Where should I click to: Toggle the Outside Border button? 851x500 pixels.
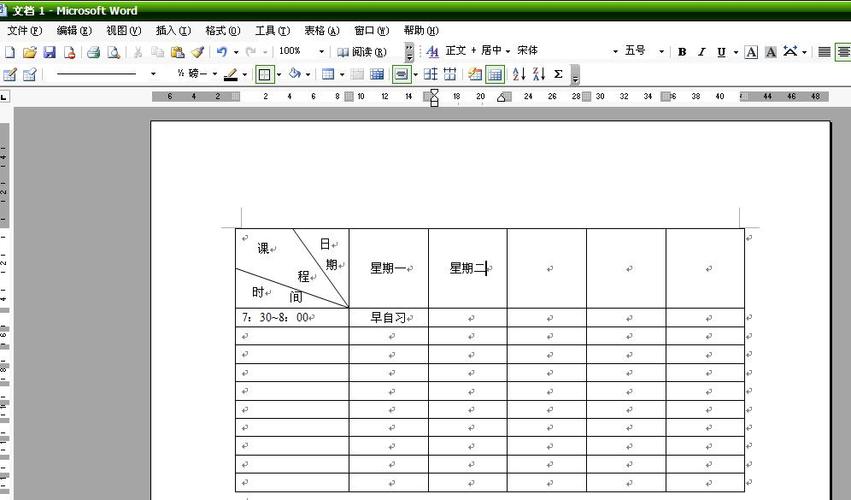264,74
